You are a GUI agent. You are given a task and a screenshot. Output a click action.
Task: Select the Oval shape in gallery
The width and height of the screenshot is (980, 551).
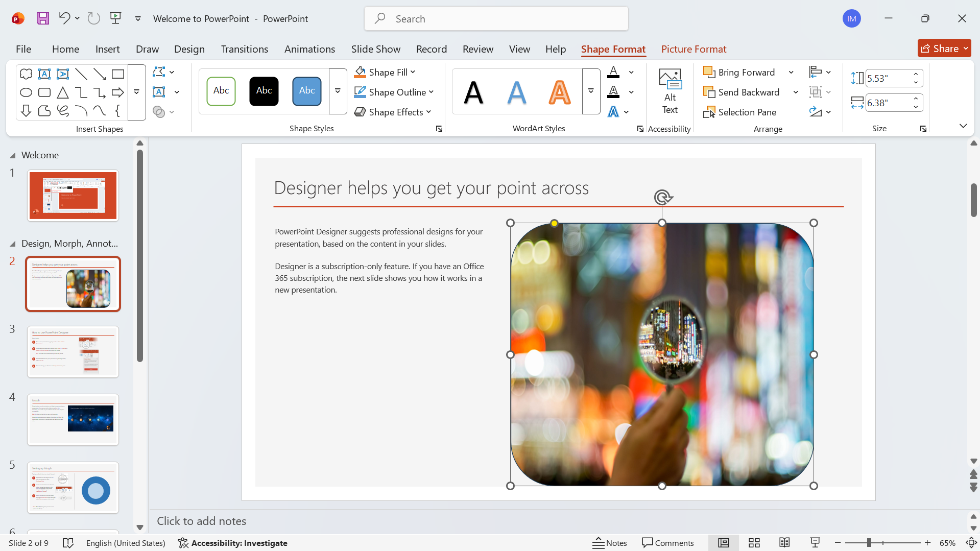[26, 92]
